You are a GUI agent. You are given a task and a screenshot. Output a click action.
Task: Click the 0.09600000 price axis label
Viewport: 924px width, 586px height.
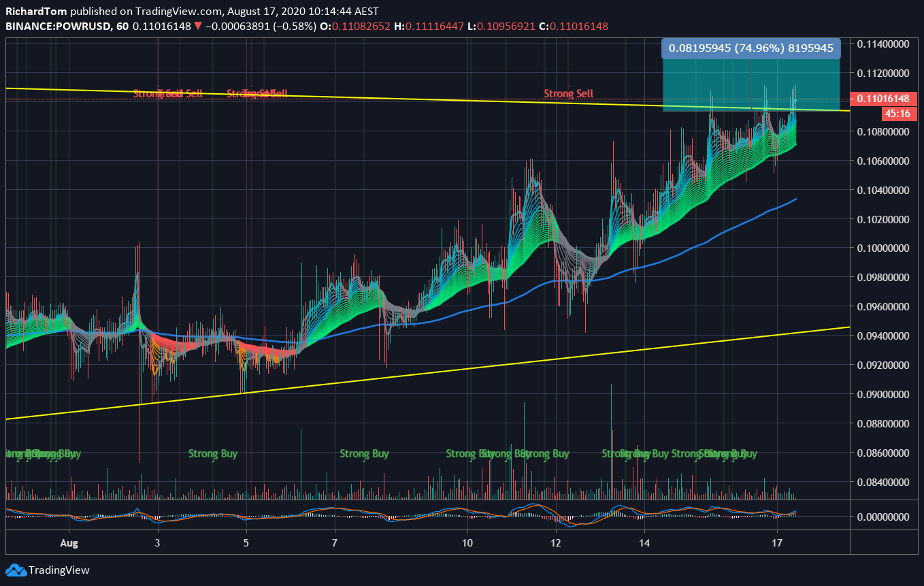click(883, 307)
